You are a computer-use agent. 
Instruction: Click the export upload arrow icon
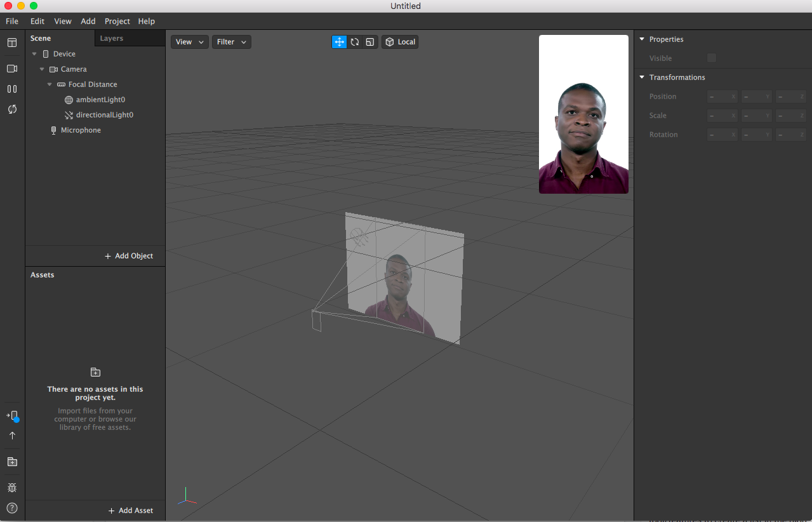(12, 436)
